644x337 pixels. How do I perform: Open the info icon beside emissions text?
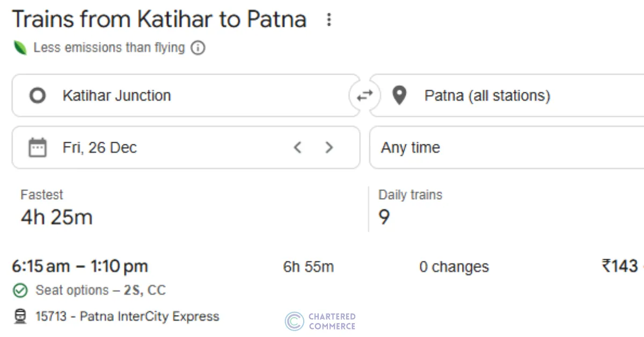197,48
